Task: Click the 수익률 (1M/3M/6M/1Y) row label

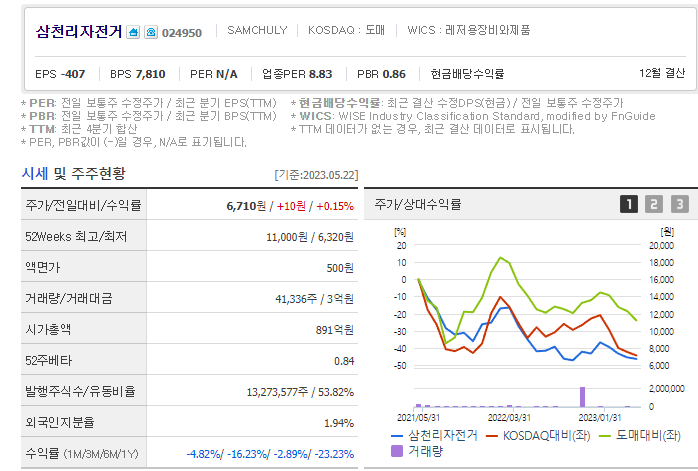Action: pos(82,454)
